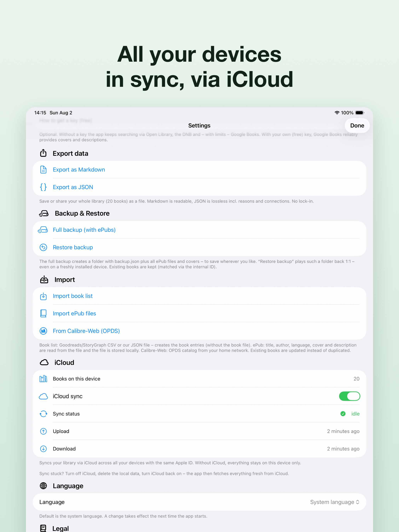Click the Markdown document icon
This screenshot has height=532, width=399.
[x=43, y=170]
